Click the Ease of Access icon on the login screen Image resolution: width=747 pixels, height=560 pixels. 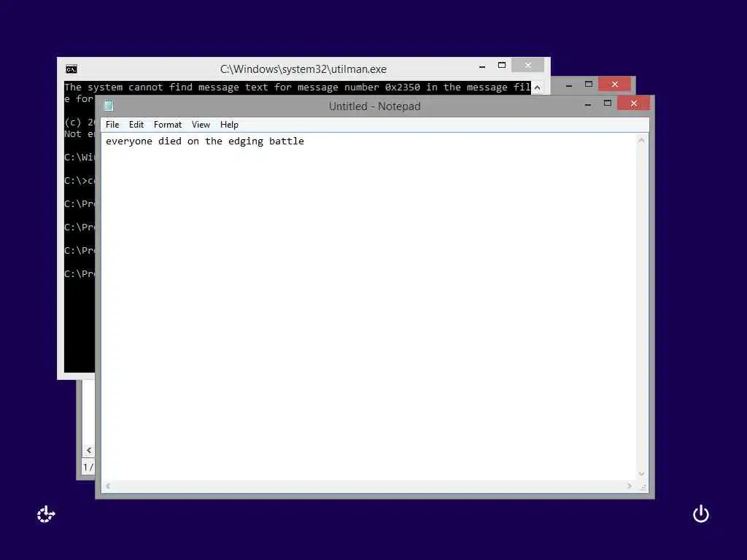[46, 514]
